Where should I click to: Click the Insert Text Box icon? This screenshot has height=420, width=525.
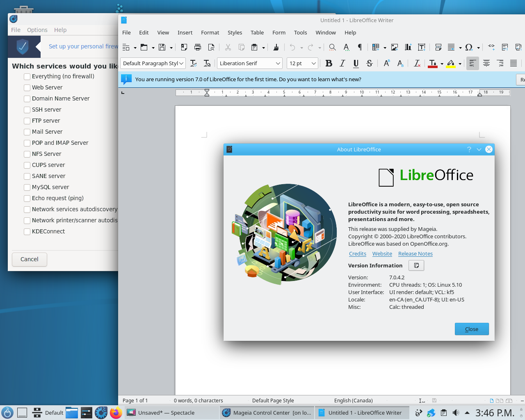(422, 47)
